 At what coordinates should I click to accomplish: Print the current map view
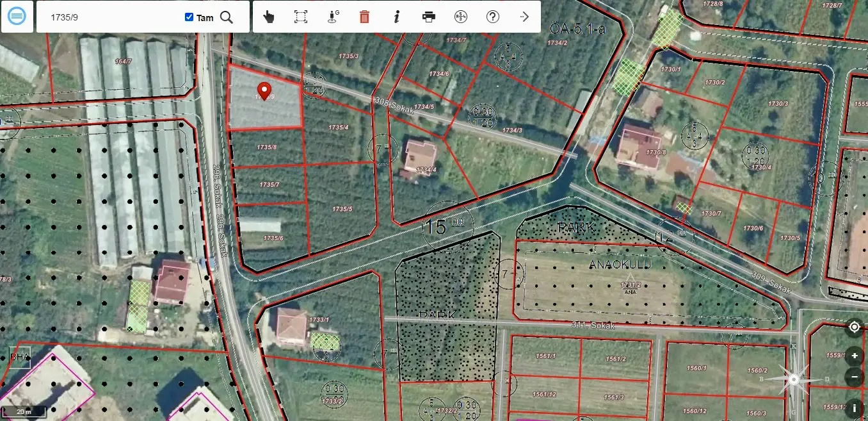pyautogui.click(x=429, y=17)
